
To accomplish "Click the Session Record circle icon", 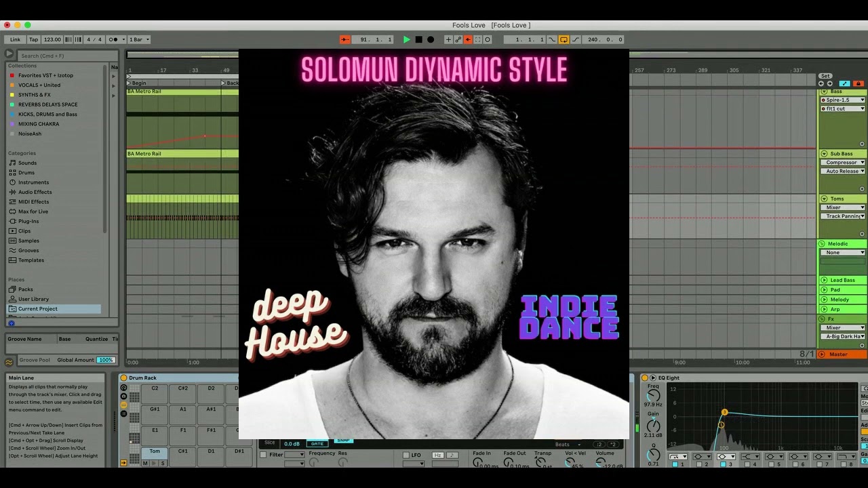I will 487,40.
